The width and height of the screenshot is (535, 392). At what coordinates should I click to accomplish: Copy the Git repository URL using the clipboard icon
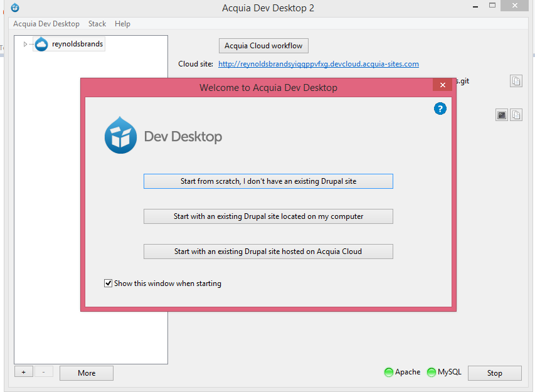tap(516, 81)
